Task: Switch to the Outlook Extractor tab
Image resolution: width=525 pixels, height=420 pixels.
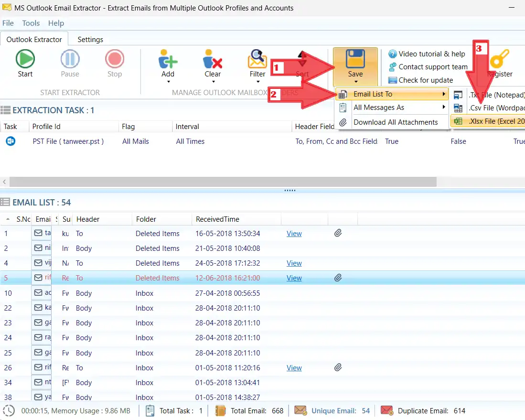Action: click(x=34, y=40)
